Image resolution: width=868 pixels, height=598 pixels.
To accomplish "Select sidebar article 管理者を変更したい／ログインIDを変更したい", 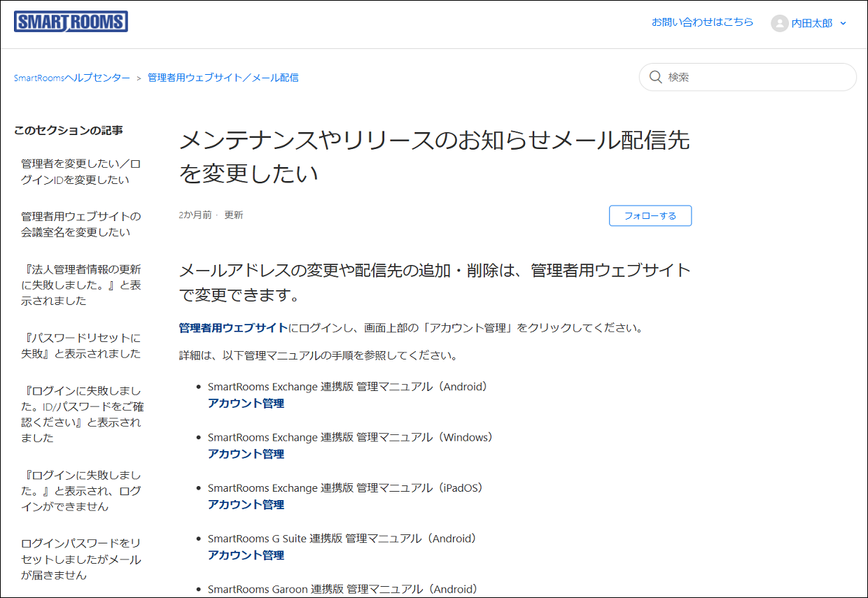I will [x=80, y=171].
